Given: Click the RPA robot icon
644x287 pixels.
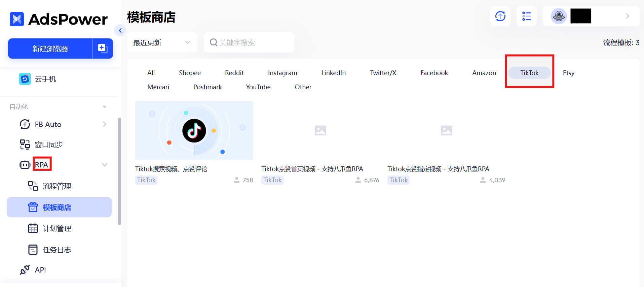Looking at the screenshot, I should (x=25, y=165).
